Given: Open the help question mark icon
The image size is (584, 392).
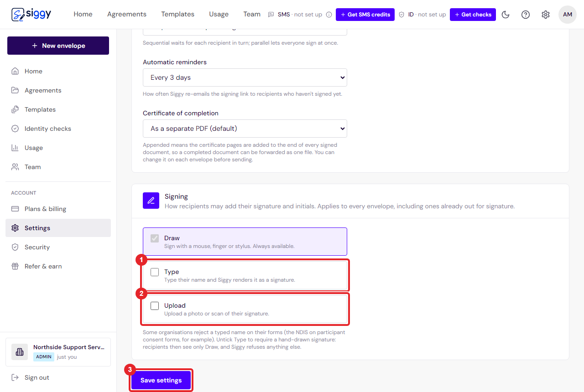Looking at the screenshot, I should (x=526, y=15).
